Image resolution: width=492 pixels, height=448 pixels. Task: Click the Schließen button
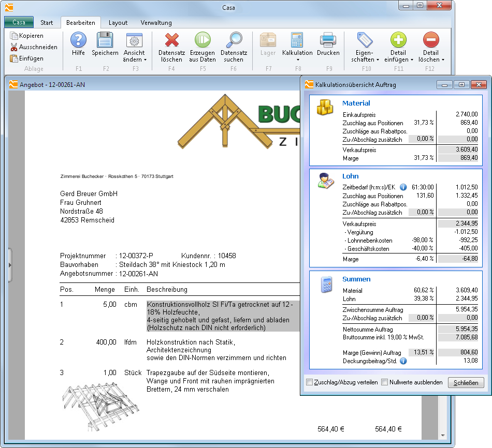(x=466, y=382)
